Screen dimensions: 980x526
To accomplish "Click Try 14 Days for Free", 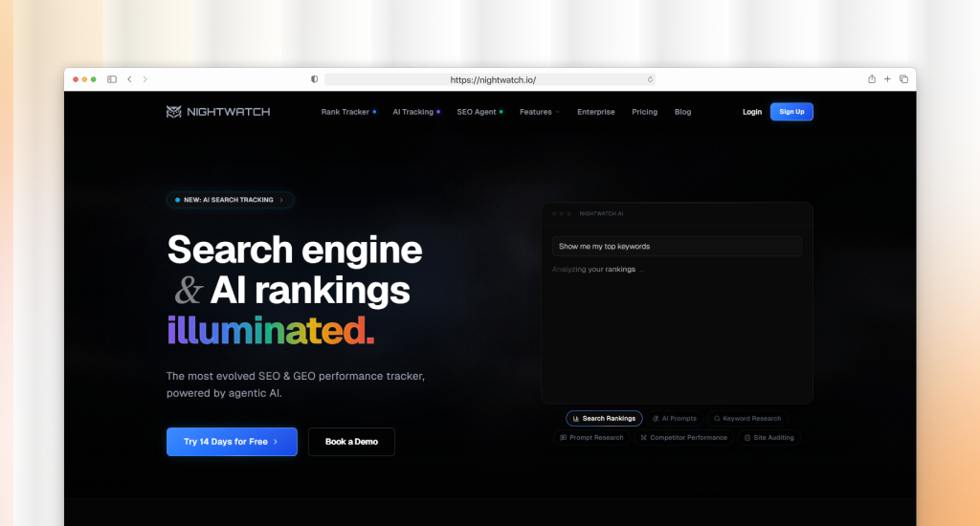I will [x=232, y=442].
